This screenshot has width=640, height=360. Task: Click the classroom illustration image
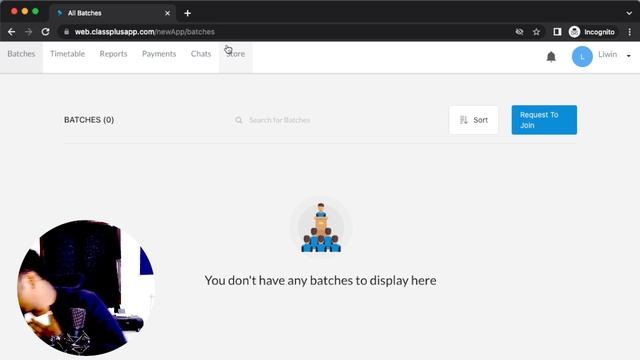tap(321, 227)
